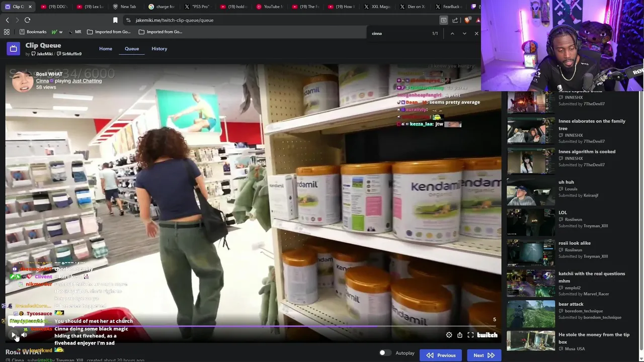644x362 pixels.
Task: Select queued clip "rosii look alike"
Action: pos(573,253)
